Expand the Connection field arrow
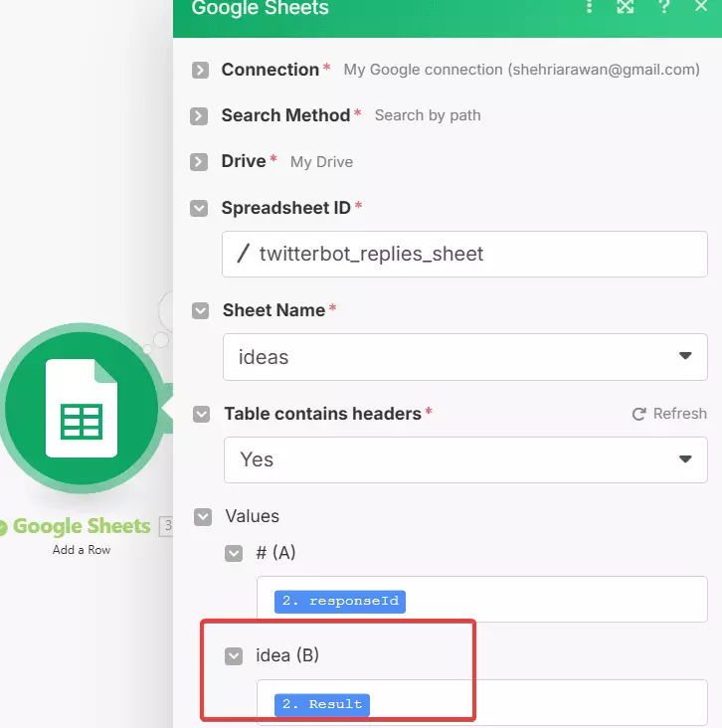722x728 pixels. click(201, 70)
